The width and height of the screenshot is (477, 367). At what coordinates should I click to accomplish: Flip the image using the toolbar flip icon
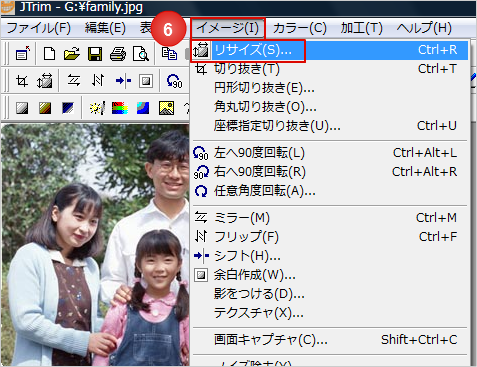click(98, 81)
